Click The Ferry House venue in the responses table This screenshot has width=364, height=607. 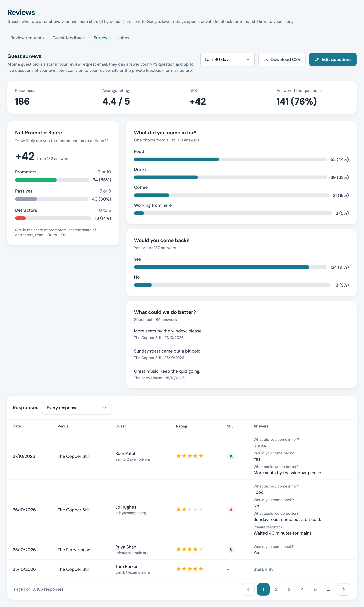coord(74,550)
